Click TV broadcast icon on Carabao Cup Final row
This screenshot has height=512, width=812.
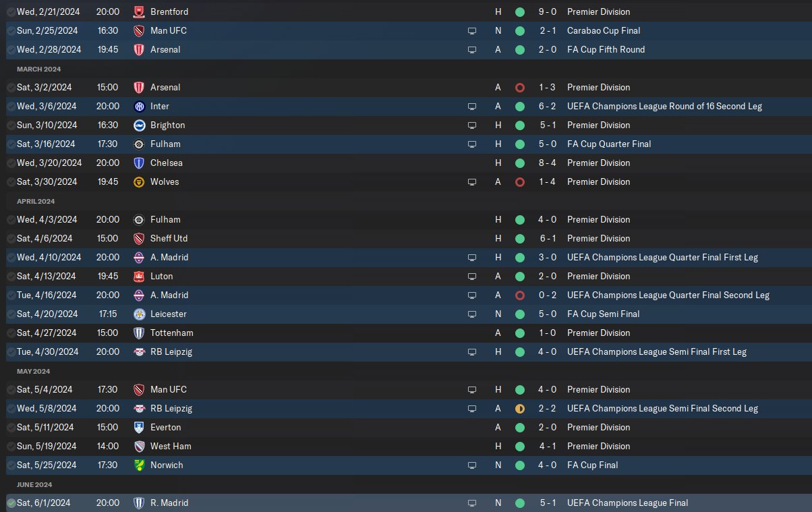[472, 31]
